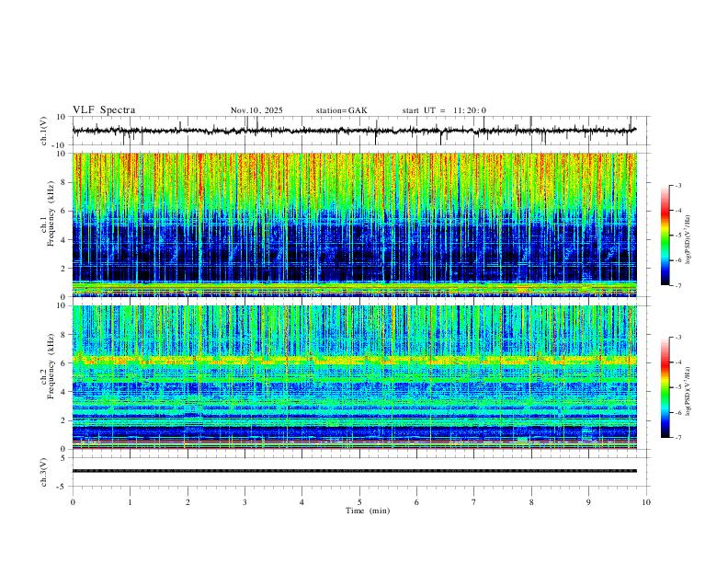728x563 pixels.
Task: Click the 'start UT = 11:20:0' label
Action: coord(444,110)
